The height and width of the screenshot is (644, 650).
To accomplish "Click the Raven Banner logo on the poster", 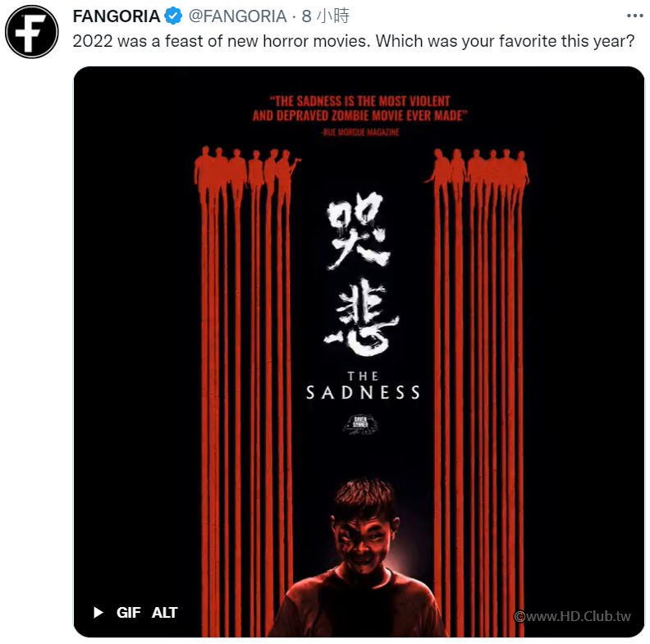I will [360, 424].
